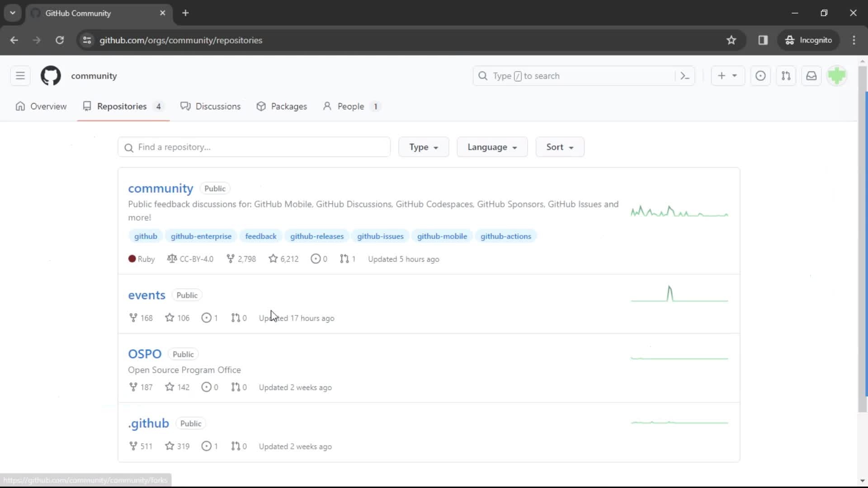Switch to the Discussions tab
Image resolution: width=868 pixels, height=488 pixels.
tap(211, 107)
